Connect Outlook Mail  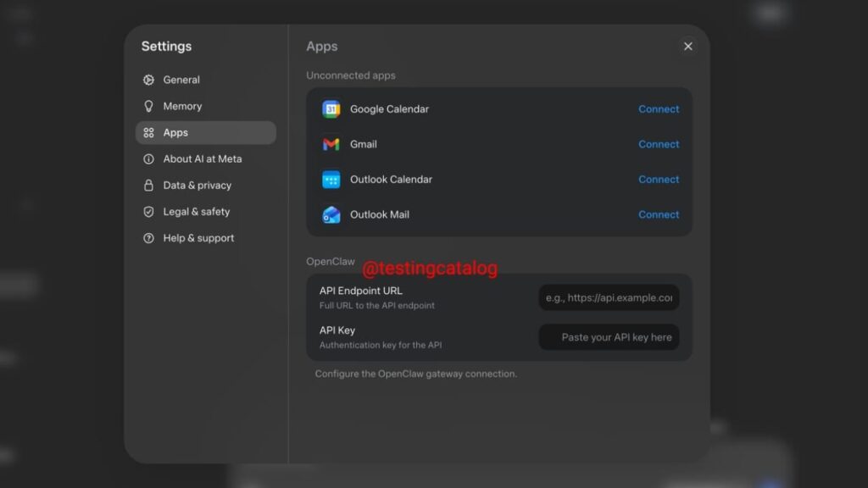pyautogui.click(x=659, y=214)
